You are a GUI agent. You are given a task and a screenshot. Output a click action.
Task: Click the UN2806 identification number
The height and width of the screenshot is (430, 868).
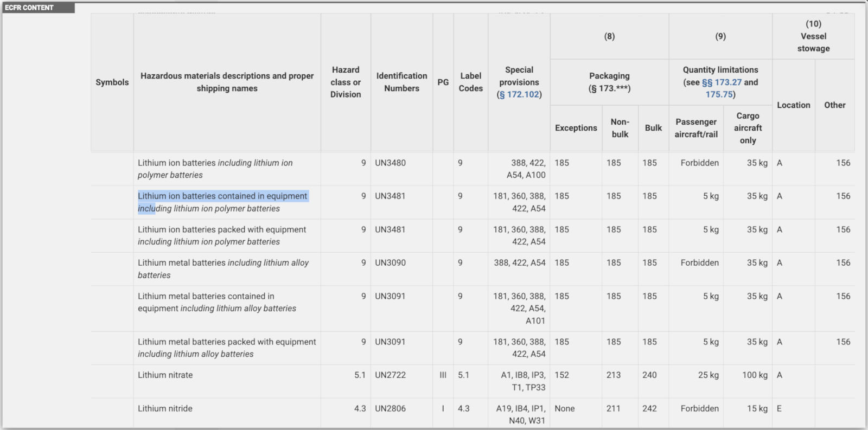tap(390, 409)
